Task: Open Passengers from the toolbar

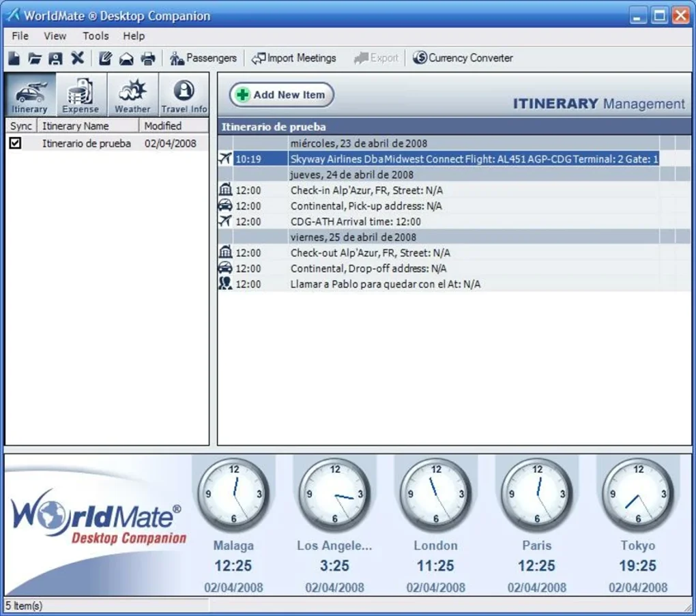Action: (203, 58)
